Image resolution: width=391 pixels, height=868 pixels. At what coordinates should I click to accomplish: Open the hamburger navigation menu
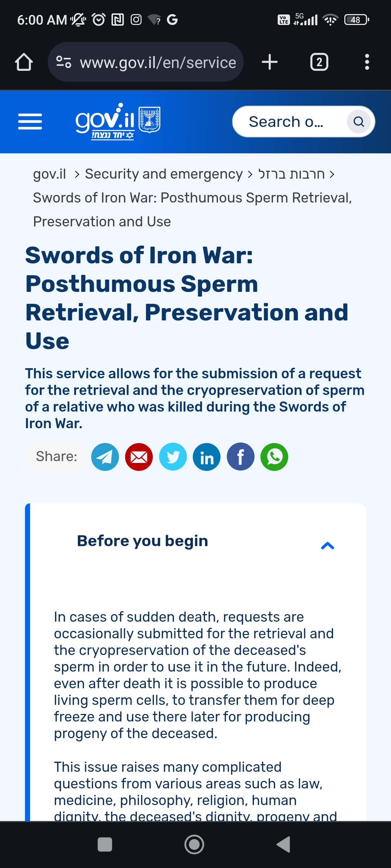[30, 121]
